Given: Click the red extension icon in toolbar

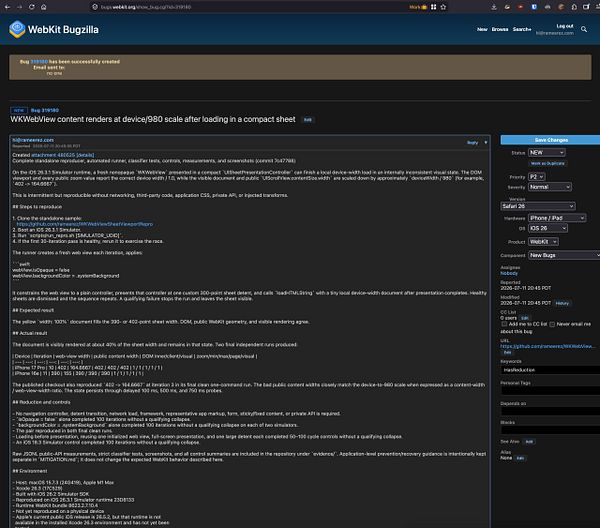Looking at the screenshot, I should (x=520, y=7).
